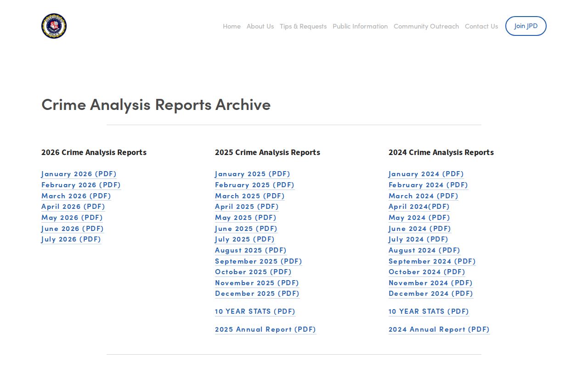Open the May 2025 PDF report

tap(246, 218)
